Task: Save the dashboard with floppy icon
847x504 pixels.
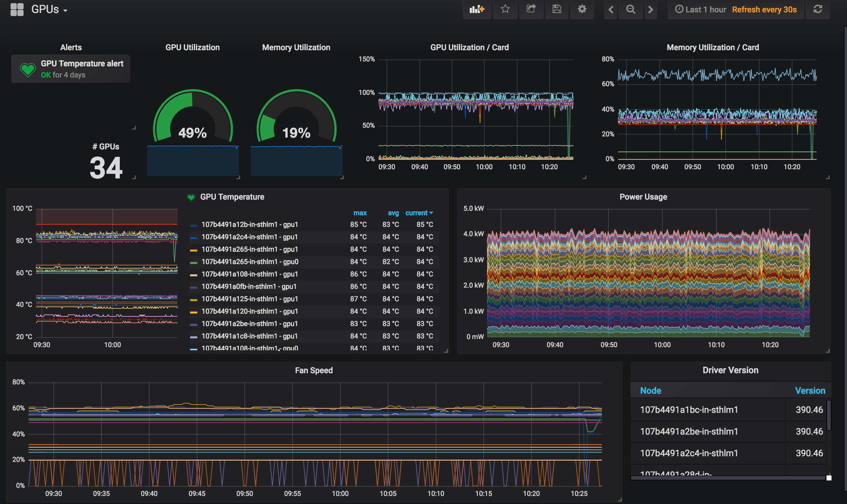Action: (556, 10)
